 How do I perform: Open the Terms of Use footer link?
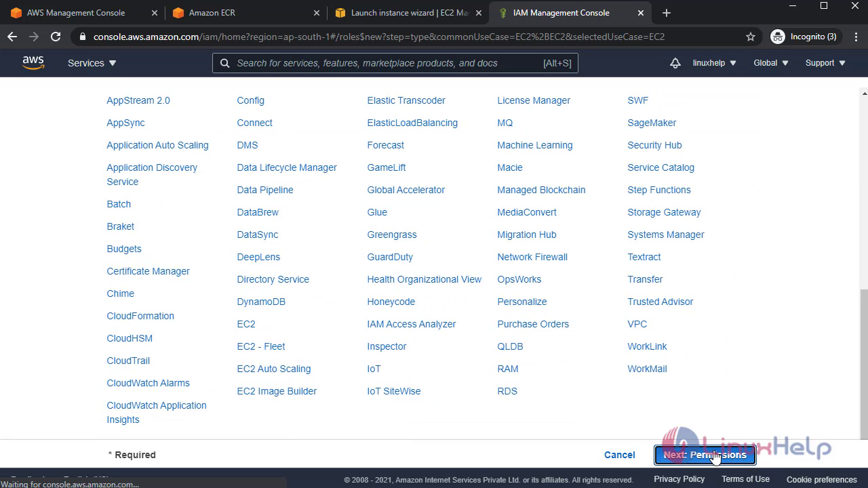(745, 479)
